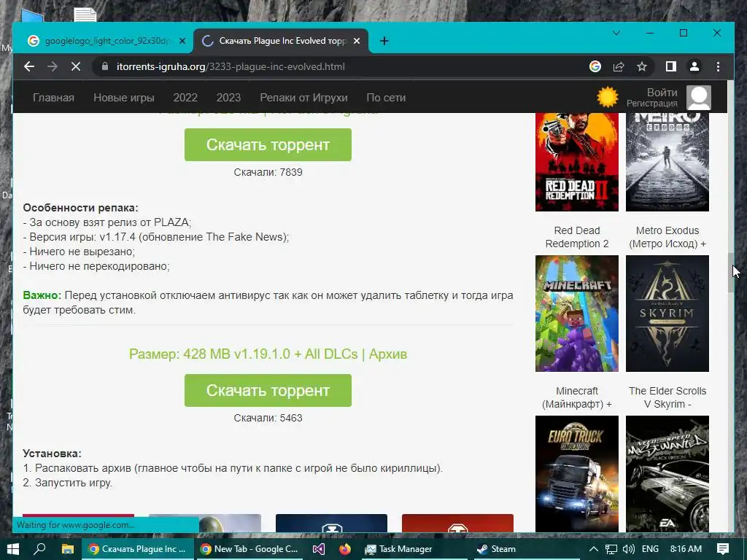Click the Скачали: 5463 download count
The width and height of the screenshot is (747, 560).
point(268,418)
